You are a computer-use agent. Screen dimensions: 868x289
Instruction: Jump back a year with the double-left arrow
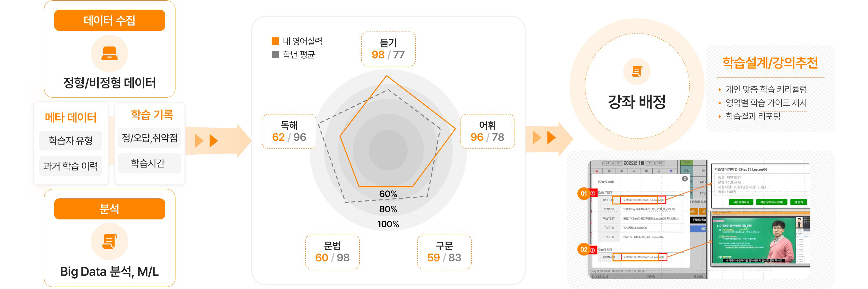click(608, 163)
